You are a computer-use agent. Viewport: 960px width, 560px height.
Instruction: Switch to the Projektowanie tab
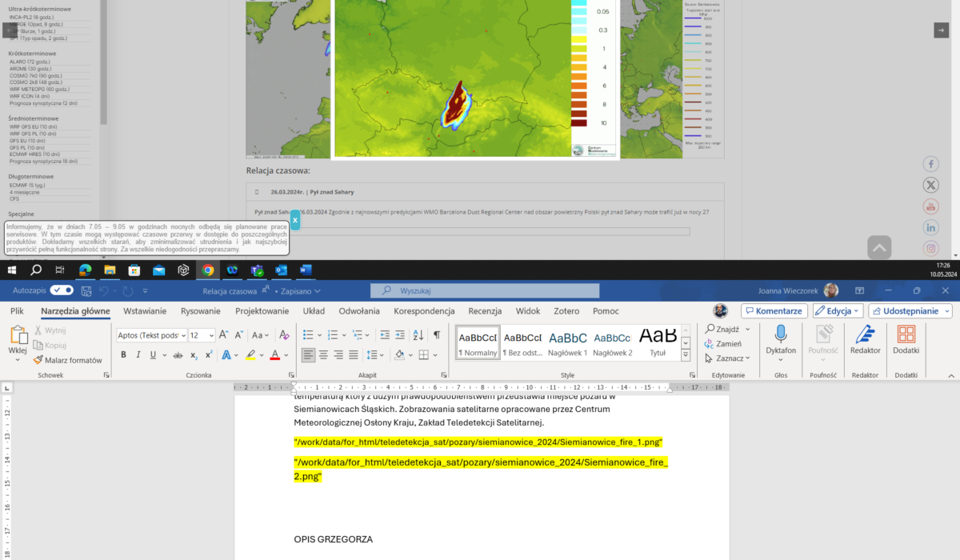262,310
